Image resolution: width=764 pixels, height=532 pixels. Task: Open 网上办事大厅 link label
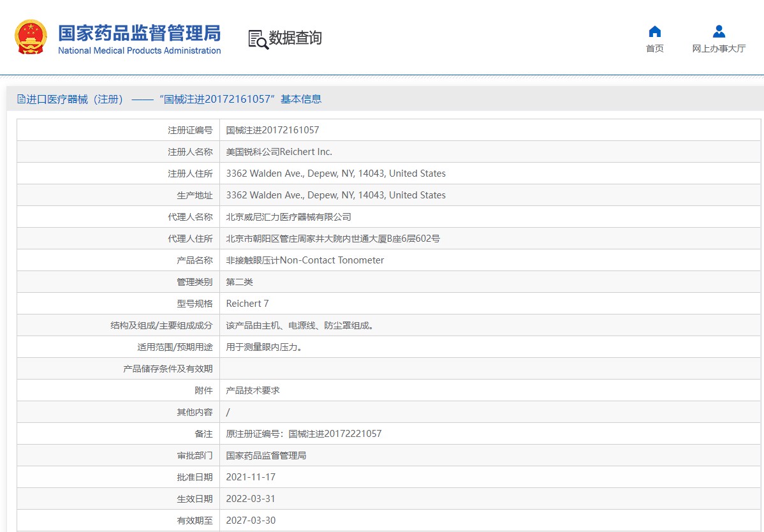(719, 48)
